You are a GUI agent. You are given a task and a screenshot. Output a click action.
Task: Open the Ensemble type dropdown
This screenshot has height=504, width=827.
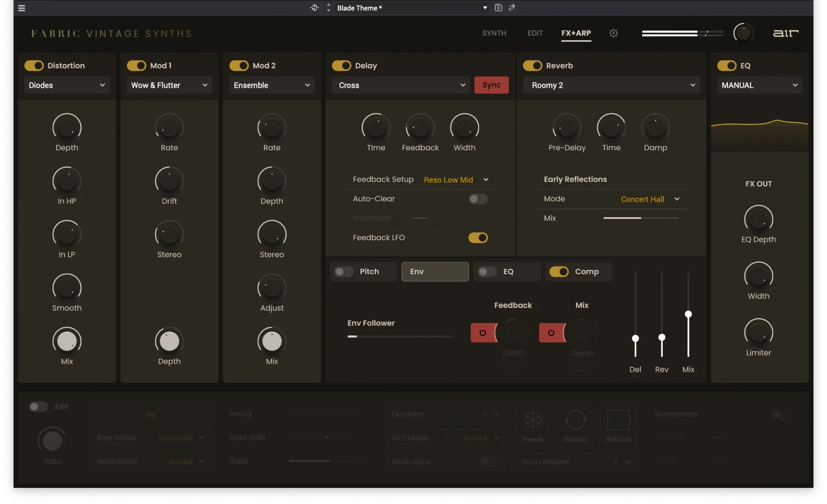pos(272,85)
